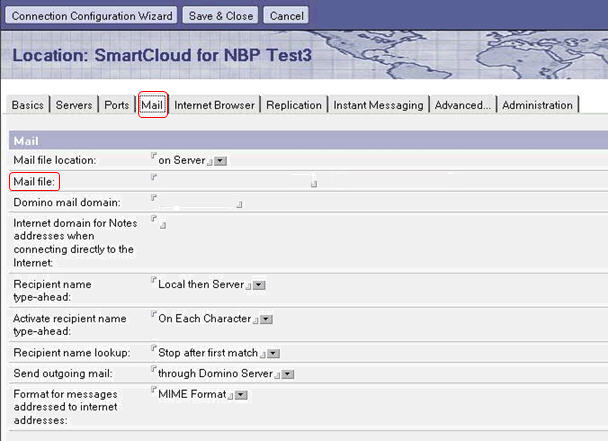Open Activate recipient name type-ahead dropdown

266,319
